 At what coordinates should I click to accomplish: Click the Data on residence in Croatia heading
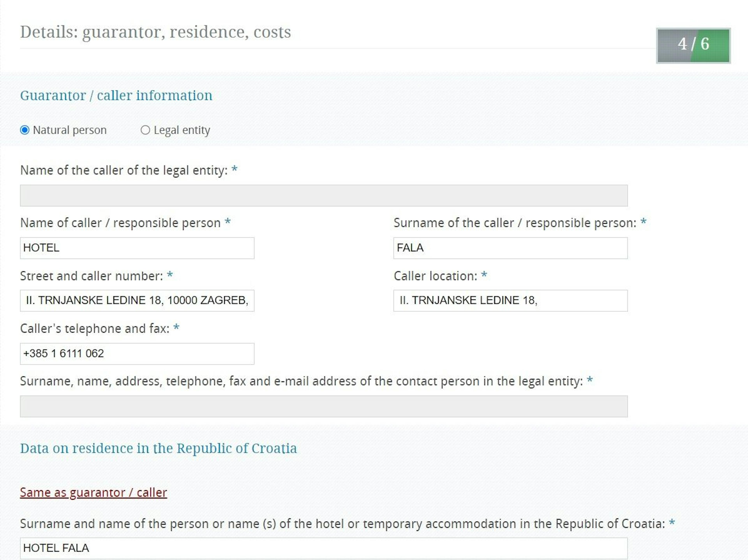(158, 448)
